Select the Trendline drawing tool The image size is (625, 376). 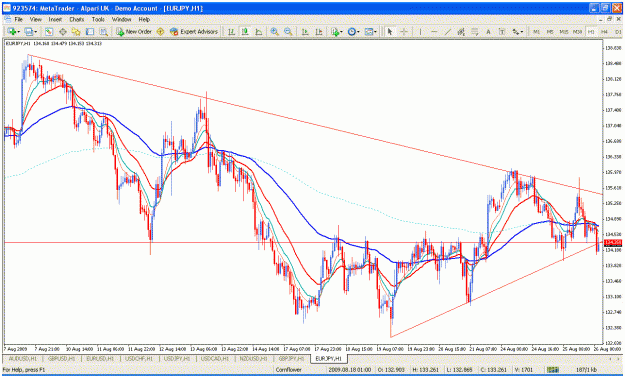(x=448, y=31)
